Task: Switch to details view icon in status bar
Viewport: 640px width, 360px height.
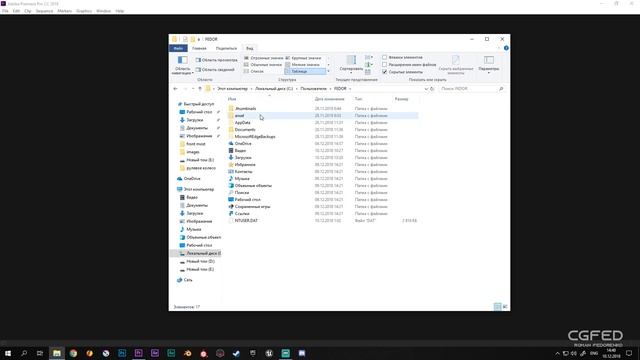Action: (x=497, y=307)
